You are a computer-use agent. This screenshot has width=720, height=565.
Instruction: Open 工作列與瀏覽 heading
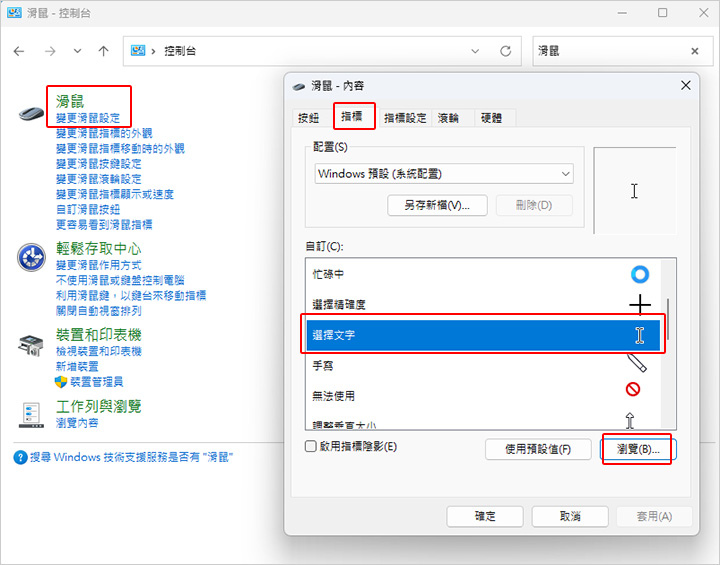(x=98, y=406)
